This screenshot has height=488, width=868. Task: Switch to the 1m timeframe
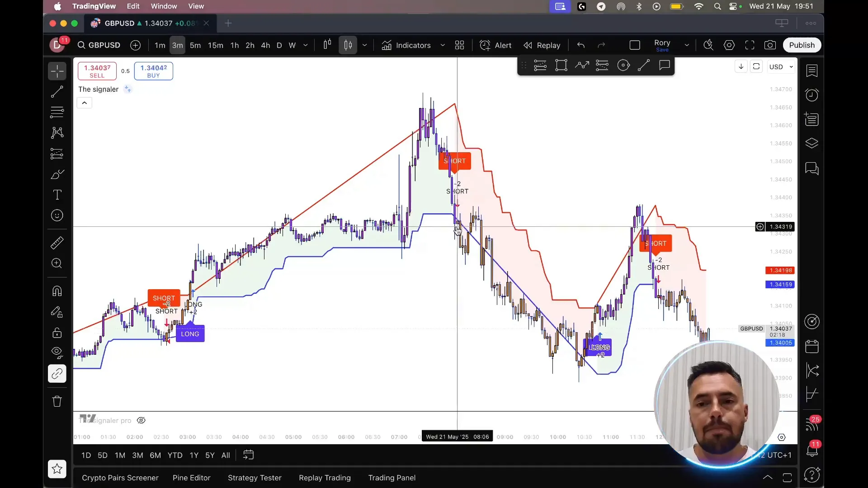tap(160, 45)
